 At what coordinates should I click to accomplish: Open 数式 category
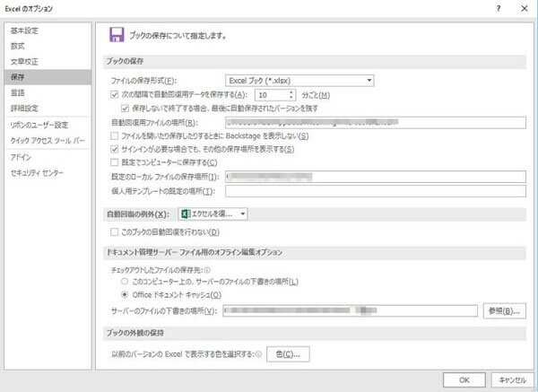click(x=48, y=46)
